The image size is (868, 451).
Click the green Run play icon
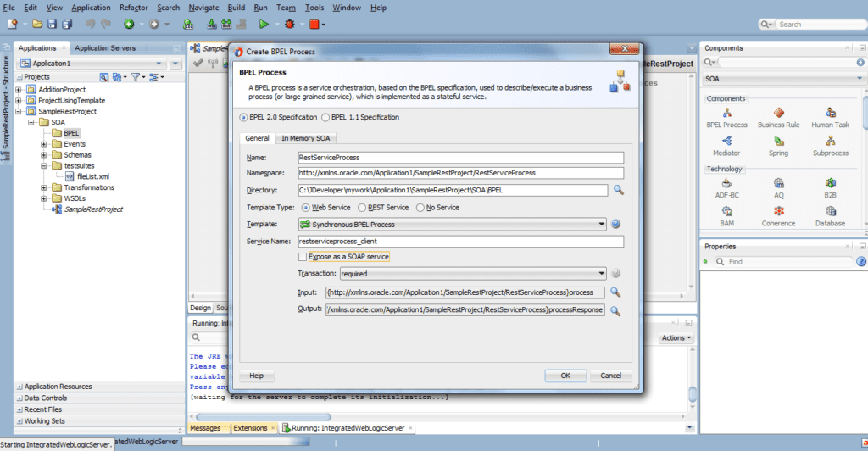264,24
